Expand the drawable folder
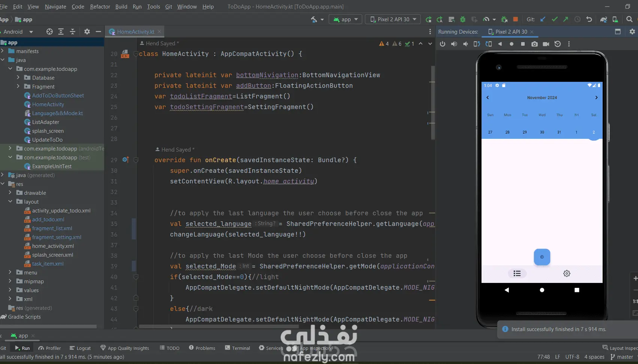 coord(10,193)
